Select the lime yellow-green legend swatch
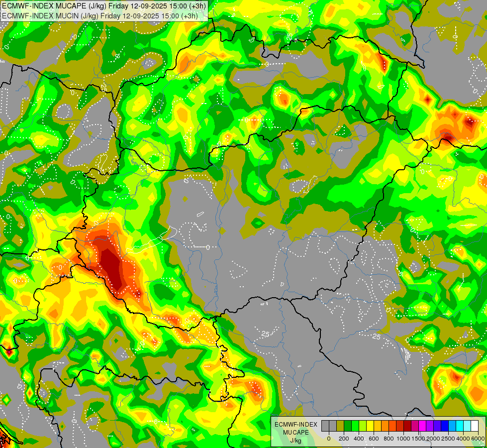The height and width of the screenshot is (448, 487). pyautogui.click(x=363, y=426)
